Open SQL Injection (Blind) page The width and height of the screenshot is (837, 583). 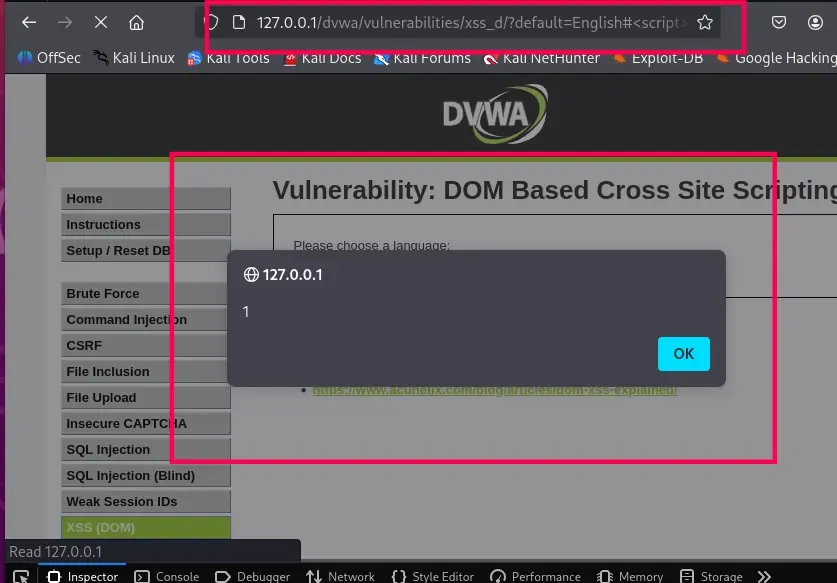pos(146,476)
